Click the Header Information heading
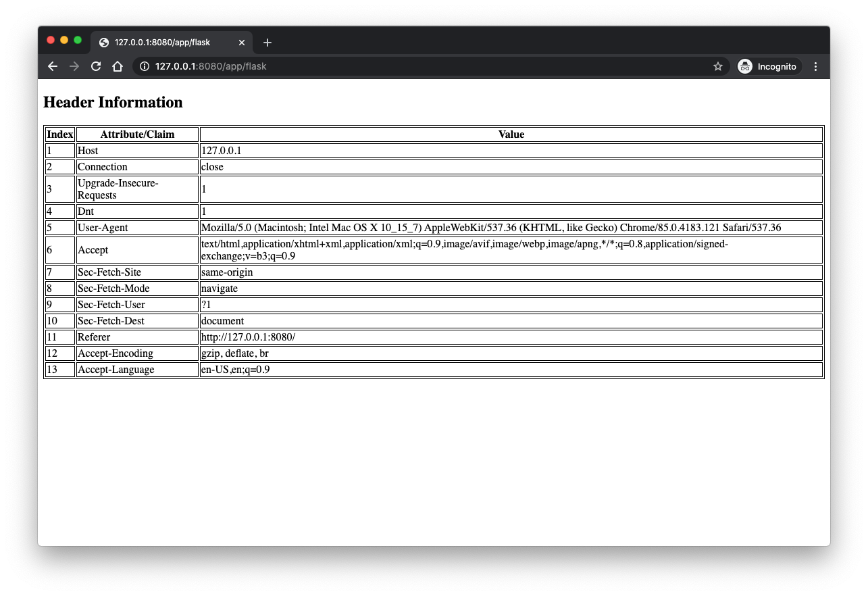 (113, 102)
